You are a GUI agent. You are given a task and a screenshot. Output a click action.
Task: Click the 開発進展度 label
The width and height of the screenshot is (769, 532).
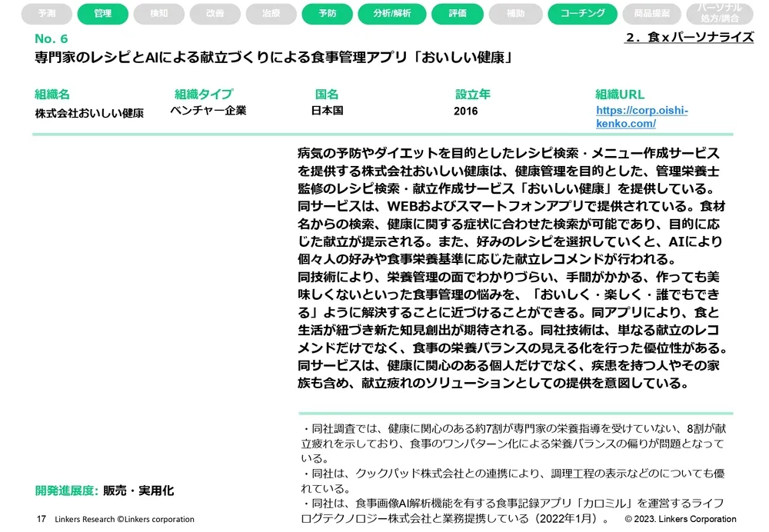[x=67, y=490]
